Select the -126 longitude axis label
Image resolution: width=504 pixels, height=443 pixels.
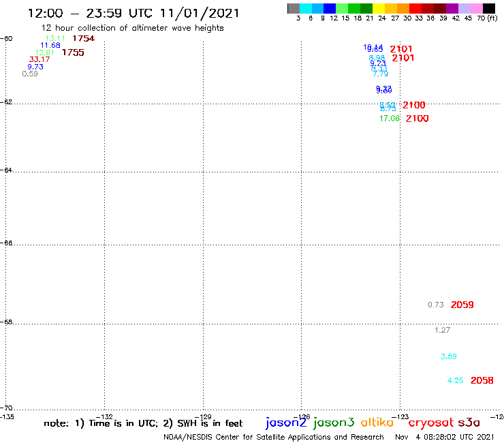pyautogui.click(x=302, y=417)
